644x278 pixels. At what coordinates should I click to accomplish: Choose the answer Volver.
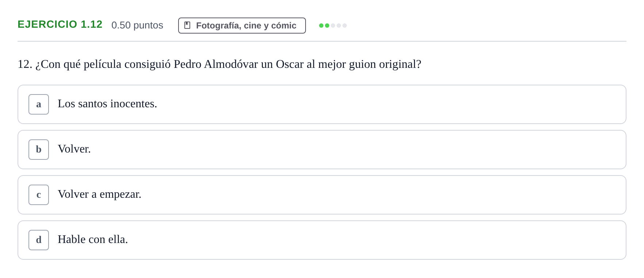[74, 149]
